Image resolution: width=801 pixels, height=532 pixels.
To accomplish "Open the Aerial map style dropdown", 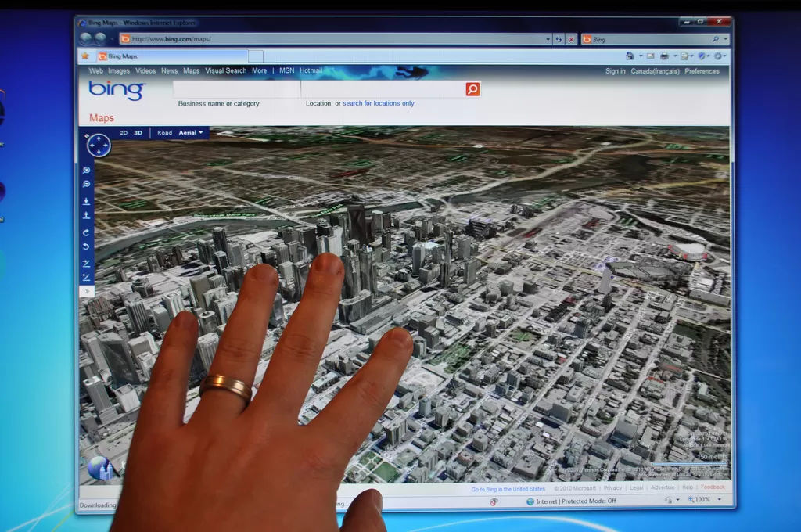I will [191, 132].
